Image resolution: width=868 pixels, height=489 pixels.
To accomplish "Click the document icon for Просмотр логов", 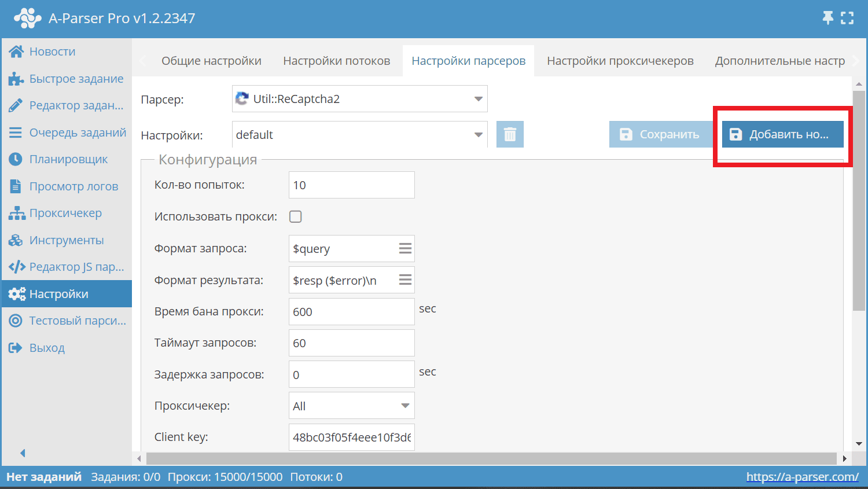I will 16,186.
